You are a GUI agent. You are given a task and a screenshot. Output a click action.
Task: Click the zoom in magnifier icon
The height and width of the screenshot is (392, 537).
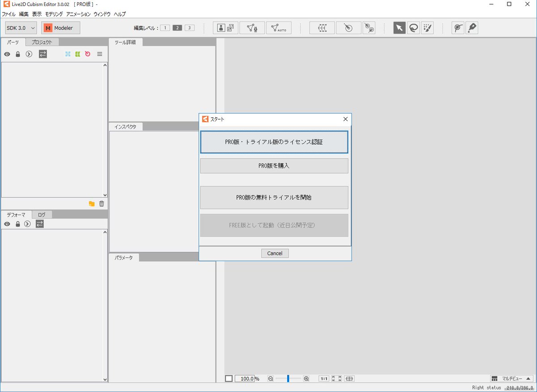(x=306, y=379)
